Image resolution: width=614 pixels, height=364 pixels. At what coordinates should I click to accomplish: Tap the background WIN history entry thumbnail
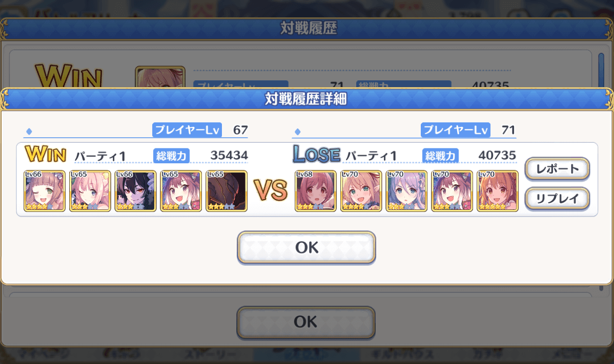(x=160, y=77)
